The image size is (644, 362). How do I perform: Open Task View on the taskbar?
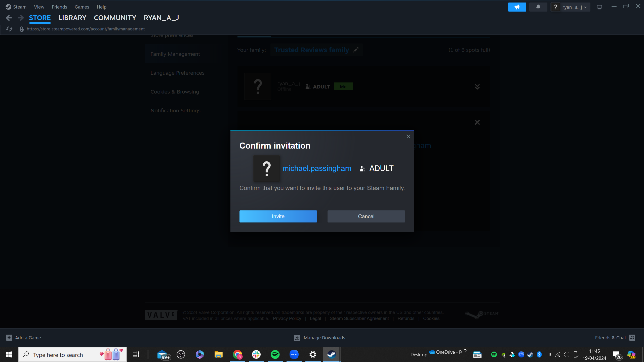click(x=136, y=354)
